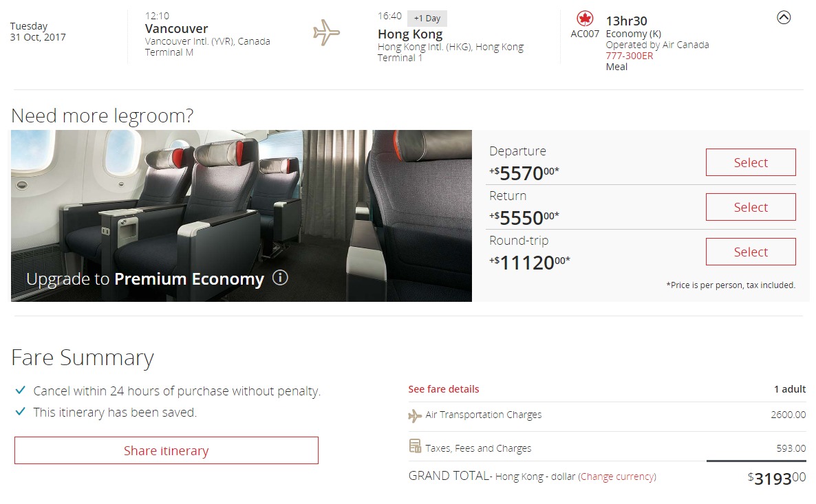The image size is (816, 504).
Task: Click the grand total amount $3193
Action: coord(776,479)
